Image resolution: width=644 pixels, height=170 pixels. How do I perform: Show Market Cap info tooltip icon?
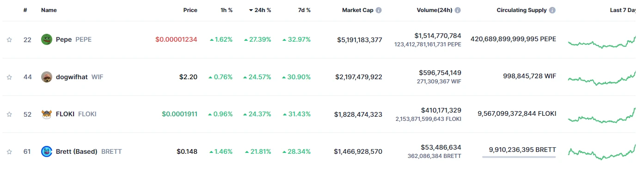[379, 10]
